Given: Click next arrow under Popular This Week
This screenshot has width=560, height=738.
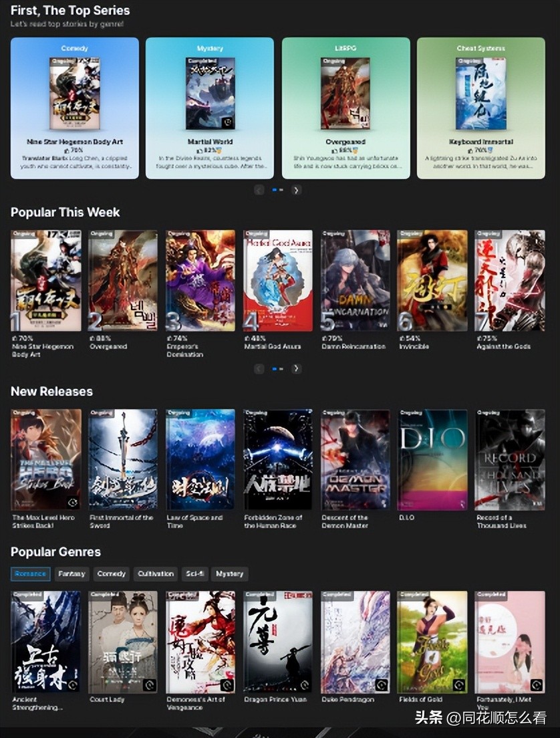Looking at the screenshot, I should pyautogui.click(x=296, y=368).
